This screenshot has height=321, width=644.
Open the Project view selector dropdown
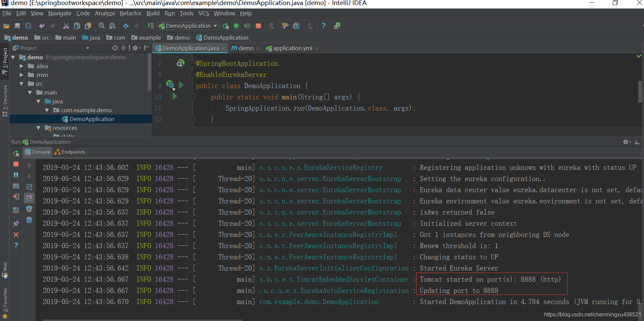click(x=88, y=48)
